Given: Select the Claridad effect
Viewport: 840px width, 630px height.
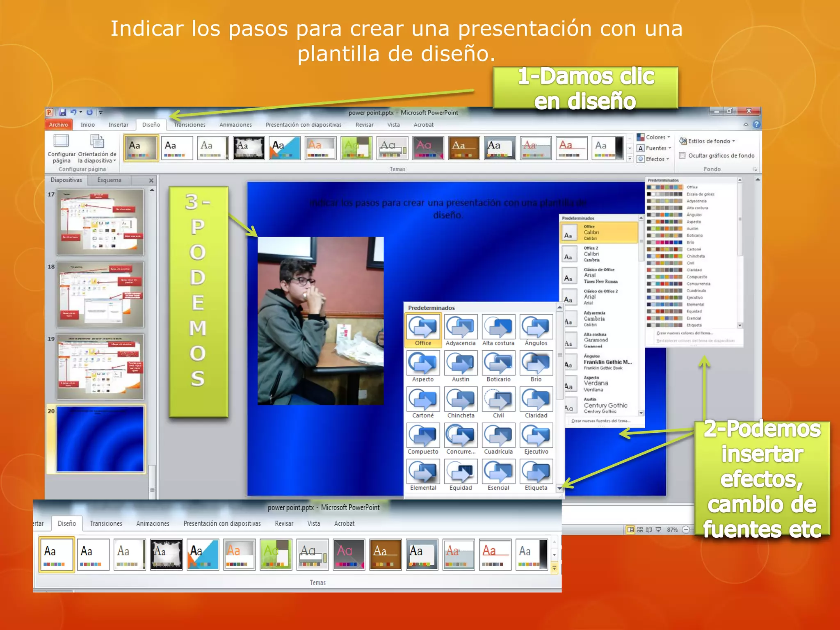Looking at the screenshot, I should click(536, 403).
